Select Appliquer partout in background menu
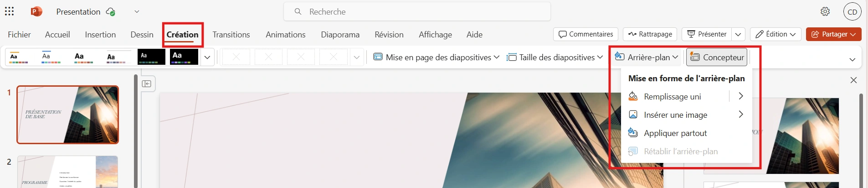This screenshot has width=868, height=188. (675, 133)
